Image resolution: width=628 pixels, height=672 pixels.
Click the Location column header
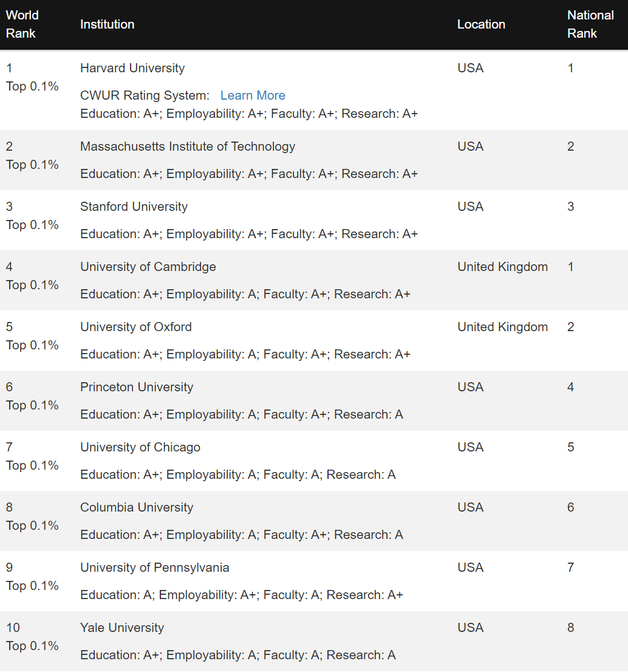(x=481, y=24)
